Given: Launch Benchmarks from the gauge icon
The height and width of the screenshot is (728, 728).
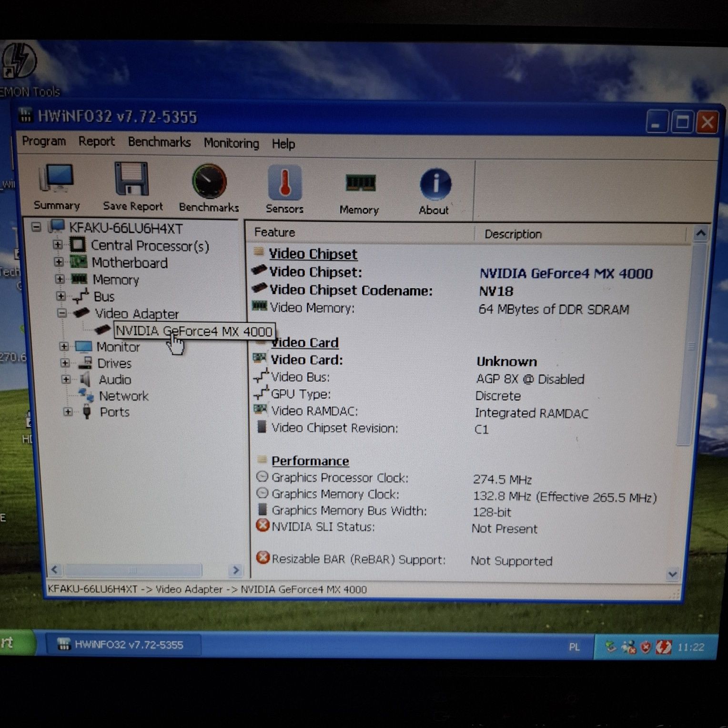Looking at the screenshot, I should click(x=209, y=181).
